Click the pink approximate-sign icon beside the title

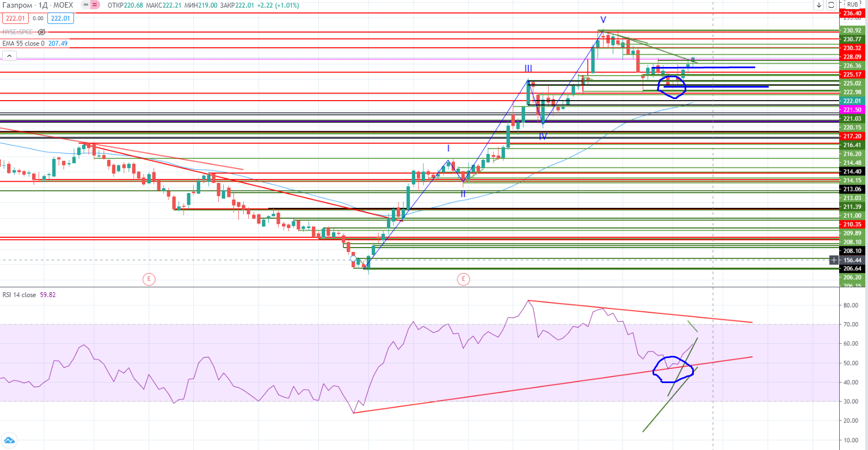point(95,5)
